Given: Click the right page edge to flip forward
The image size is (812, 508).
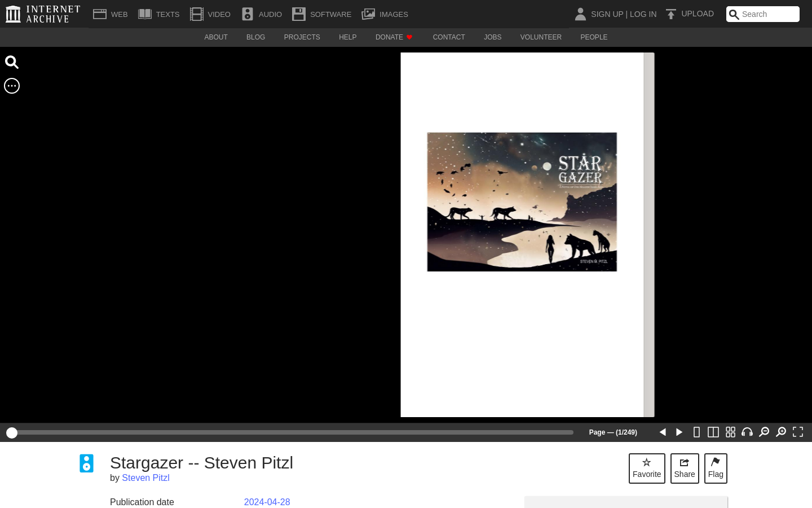Looking at the screenshot, I should point(649,235).
